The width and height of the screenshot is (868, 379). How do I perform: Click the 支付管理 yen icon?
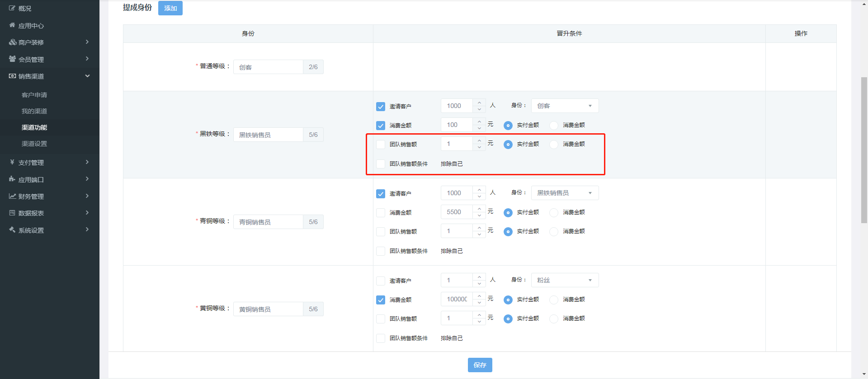click(x=12, y=162)
